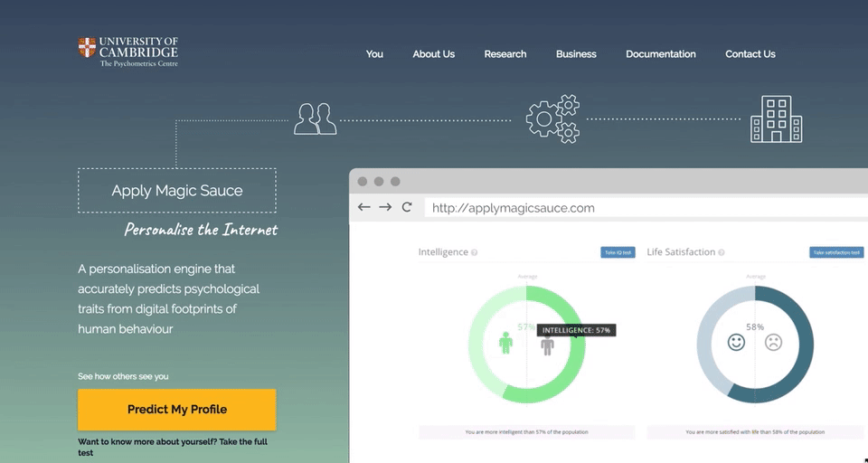The height and width of the screenshot is (463, 868).
Task: Follow the Take the full test link
Action: click(173, 447)
